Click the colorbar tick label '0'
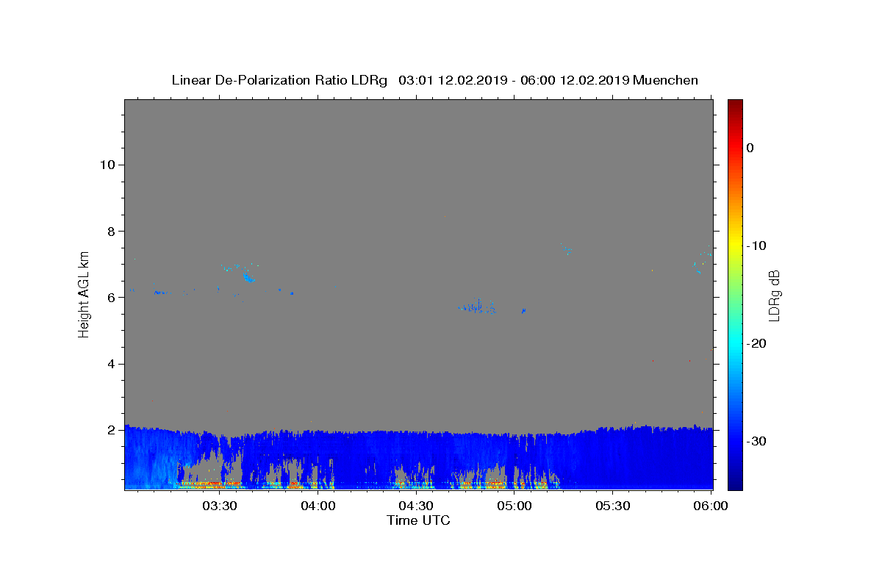This screenshot has width=882, height=588. tap(750, 148)
